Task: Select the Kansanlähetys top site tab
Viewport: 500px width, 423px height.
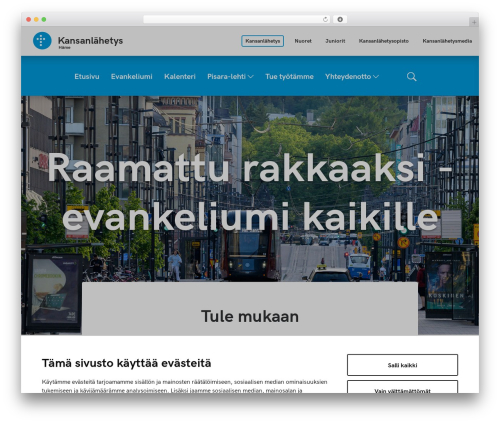Action: click(x=263, y=41)
